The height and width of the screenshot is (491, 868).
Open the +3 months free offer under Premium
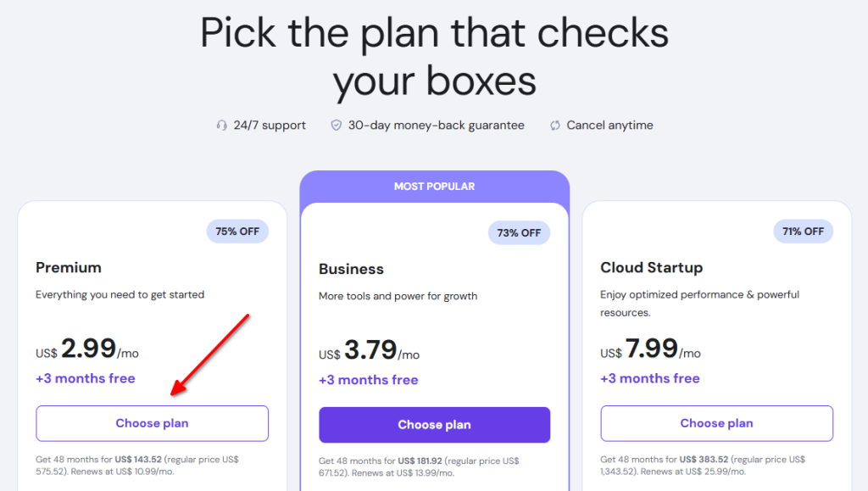click(x=86, y=378)
